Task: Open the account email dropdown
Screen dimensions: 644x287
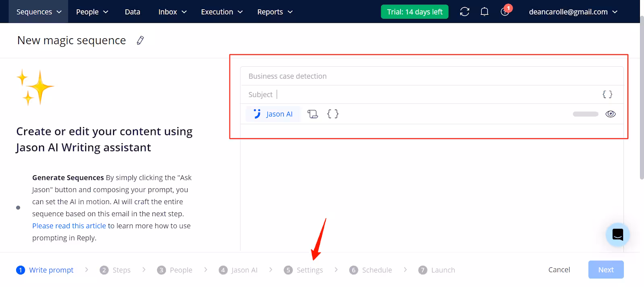Action: [573, 12]
